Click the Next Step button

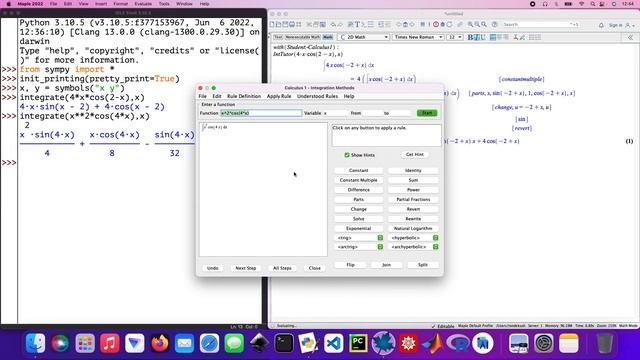pos(246,268)
